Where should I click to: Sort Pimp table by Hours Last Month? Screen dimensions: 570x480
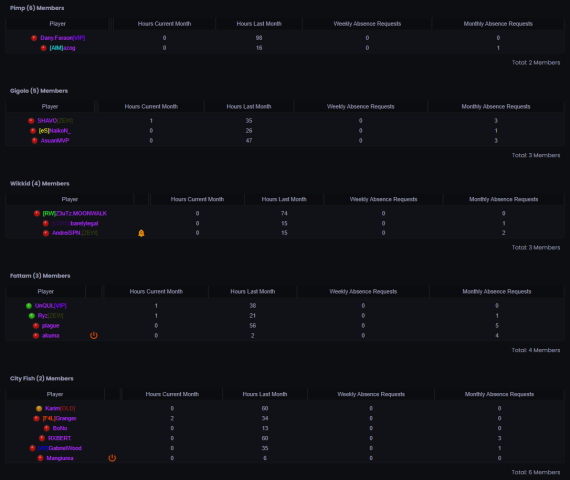click(259, 24)
